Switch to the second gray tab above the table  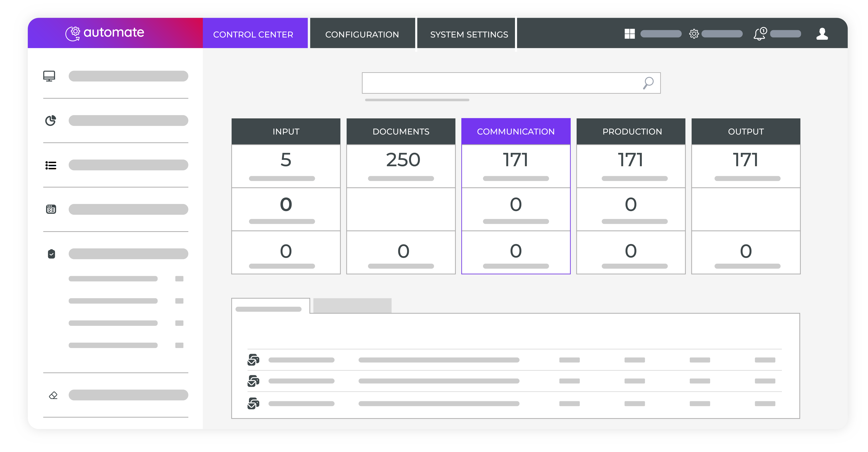(x=352, y=306)
